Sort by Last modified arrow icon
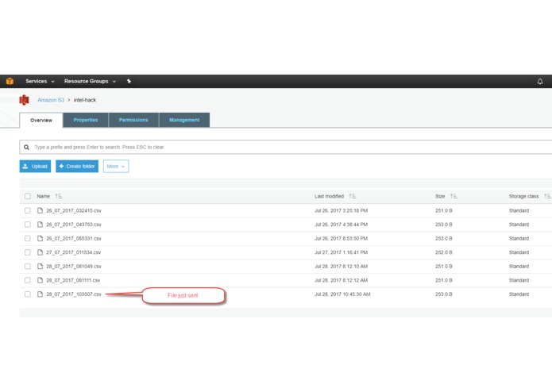Screen dimensions: 552x392 pyautogui.click(x=353, y=196)
